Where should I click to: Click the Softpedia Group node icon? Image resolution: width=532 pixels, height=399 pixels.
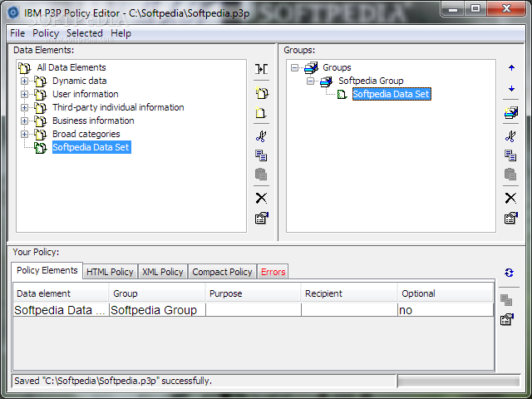point(327,81)
